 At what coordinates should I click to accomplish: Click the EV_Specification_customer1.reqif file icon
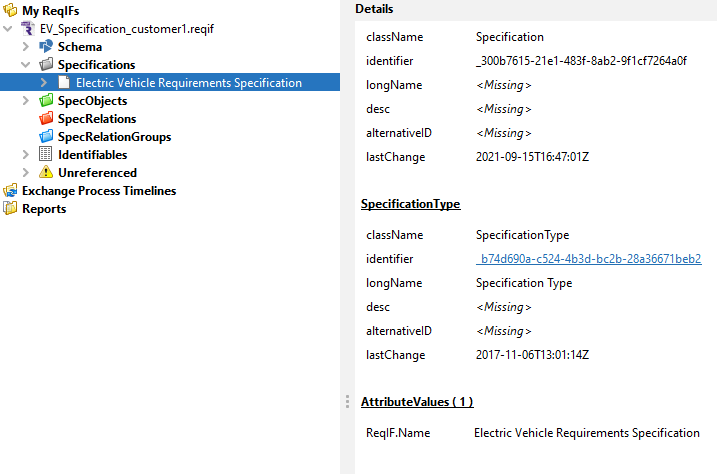(x=28, y=29)
